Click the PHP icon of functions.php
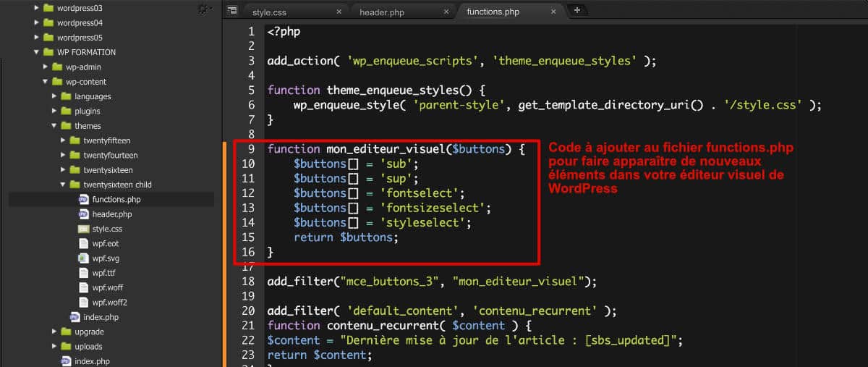This screenshot has width=868, height=367. tap(83, 199)
